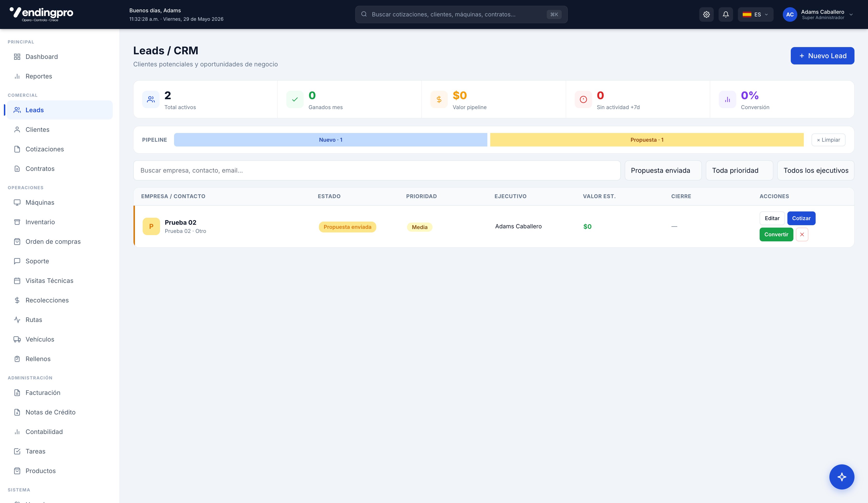Open the settings gear icon
The height and width of the screenshot is (503, 868).
706,14
